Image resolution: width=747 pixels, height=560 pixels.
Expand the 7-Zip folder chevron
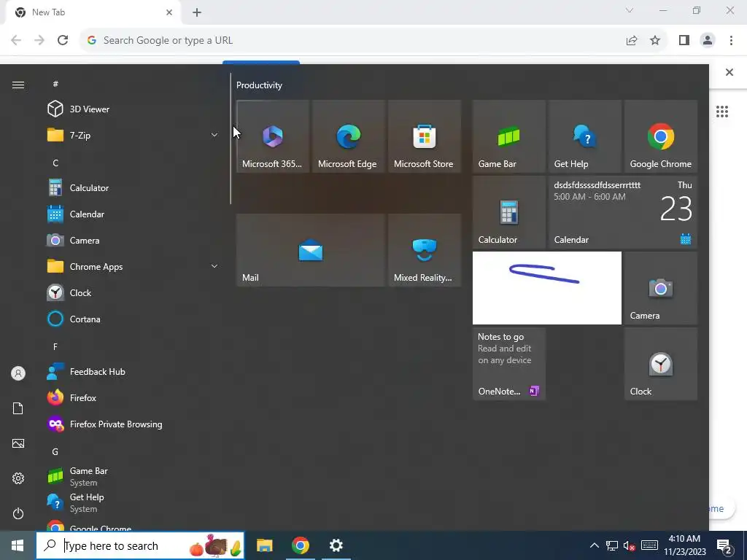[x=214, y=135]
